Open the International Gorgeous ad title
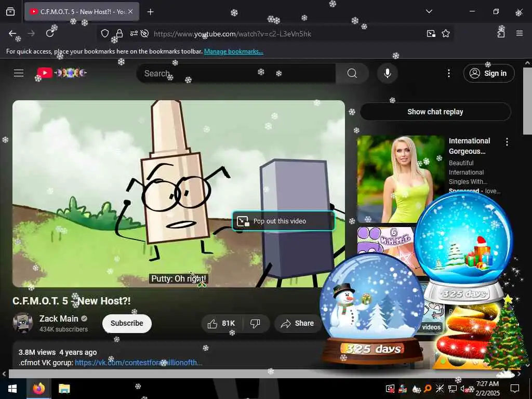The width and height of the screenshot is (532, 399). (470, 146)
